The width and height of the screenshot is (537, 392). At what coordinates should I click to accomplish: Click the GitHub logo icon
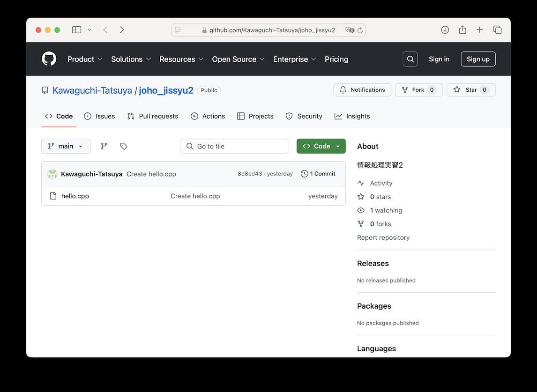coord(49,59)
